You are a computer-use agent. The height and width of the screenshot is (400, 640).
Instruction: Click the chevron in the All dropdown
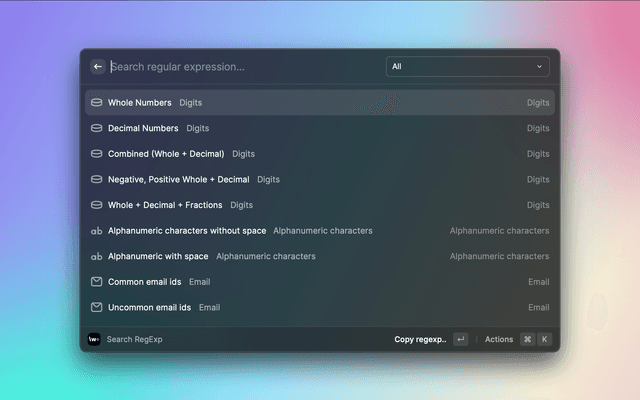540,67
